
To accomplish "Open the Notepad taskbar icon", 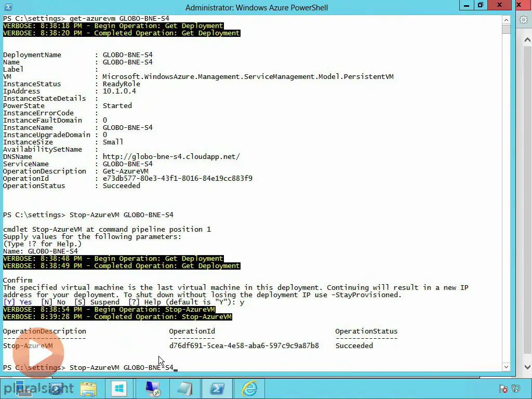I will (185, 389).
